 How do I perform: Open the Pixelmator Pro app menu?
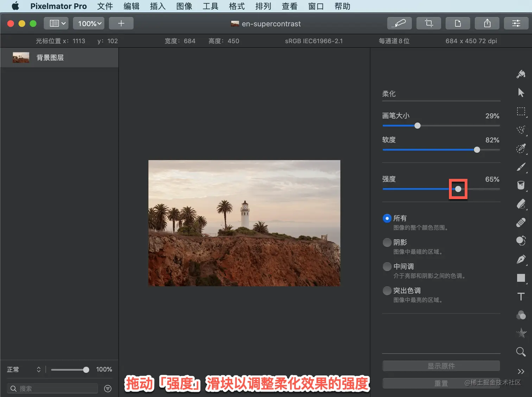click(x=58, y=6)
